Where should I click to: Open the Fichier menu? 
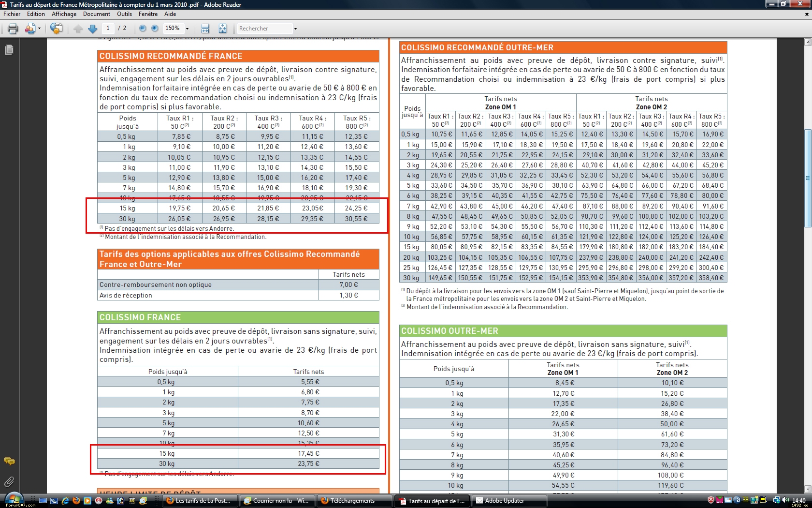point(12,14)
